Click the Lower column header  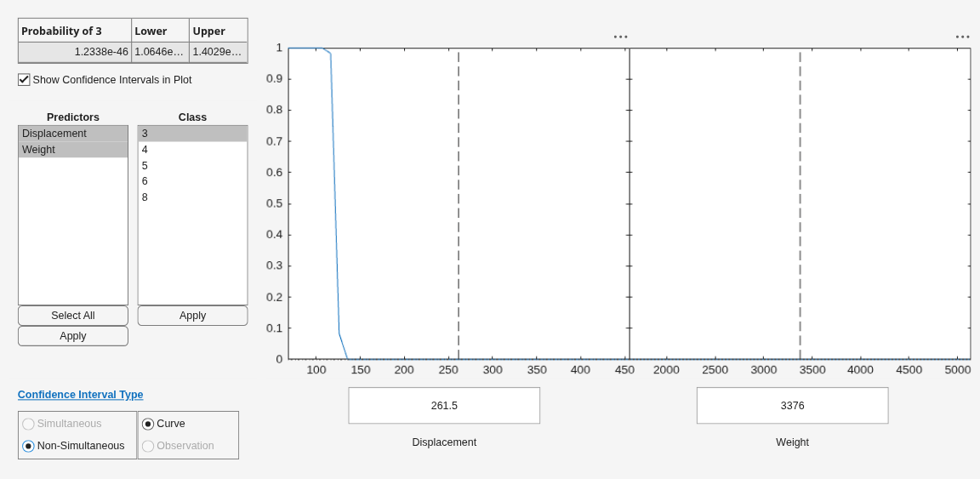[161, 31]
